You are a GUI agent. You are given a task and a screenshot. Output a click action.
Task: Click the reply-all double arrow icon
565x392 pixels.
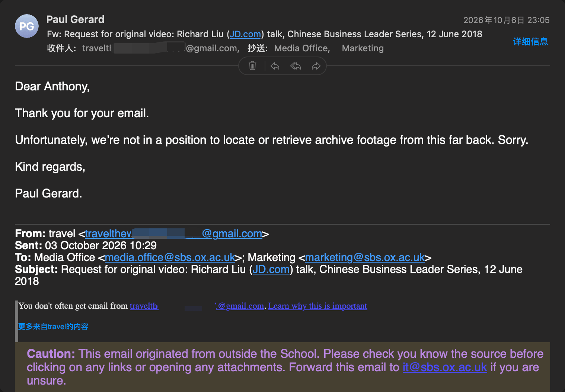pyautogui.click(x=296, y=66)
